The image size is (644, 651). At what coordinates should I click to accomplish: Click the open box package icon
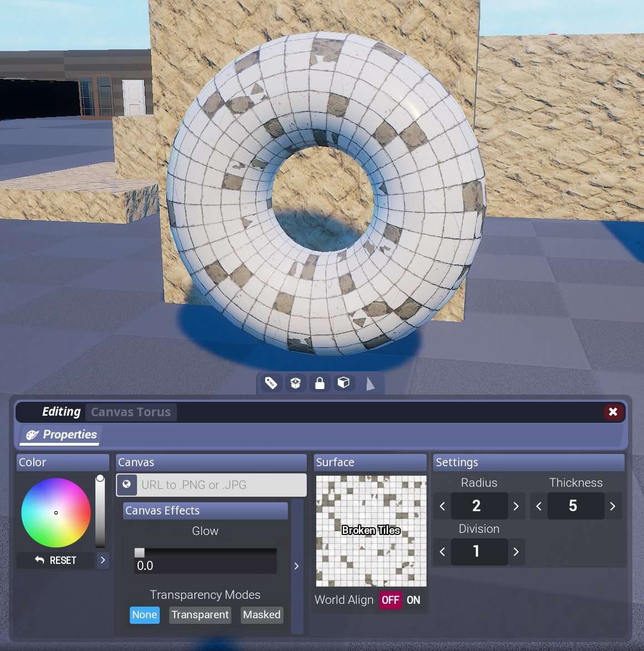[x=296, y=383]
